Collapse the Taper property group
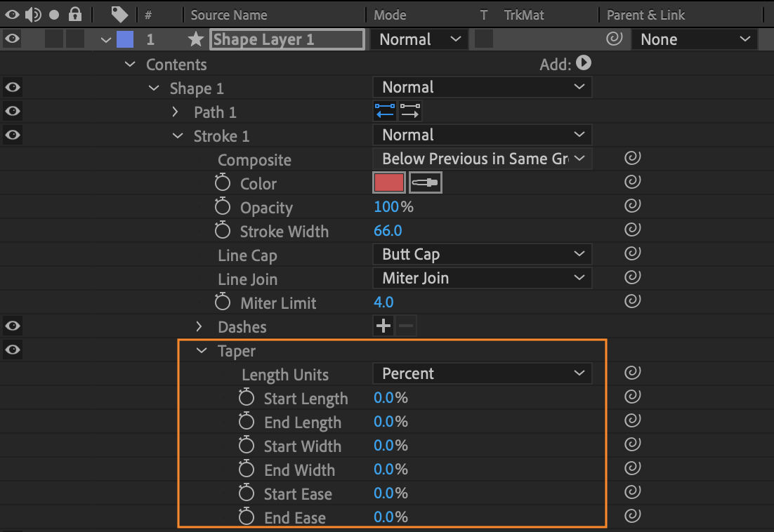The height and width of the screenshot is (532, 774). click(202, 350)
